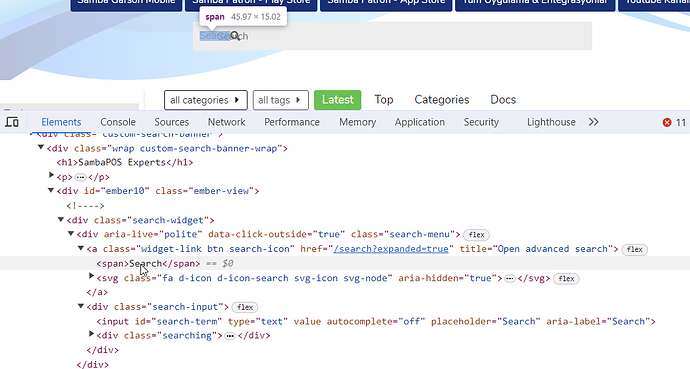690x369 pixels.
Task: Switch to the Memory tab
Action: [x=357, y=122]
